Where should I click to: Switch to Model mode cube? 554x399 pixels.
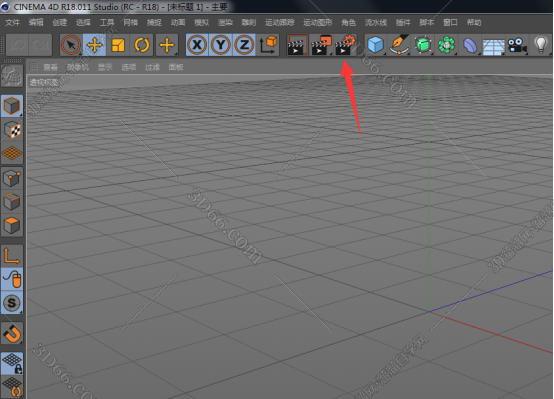(12, 106)
